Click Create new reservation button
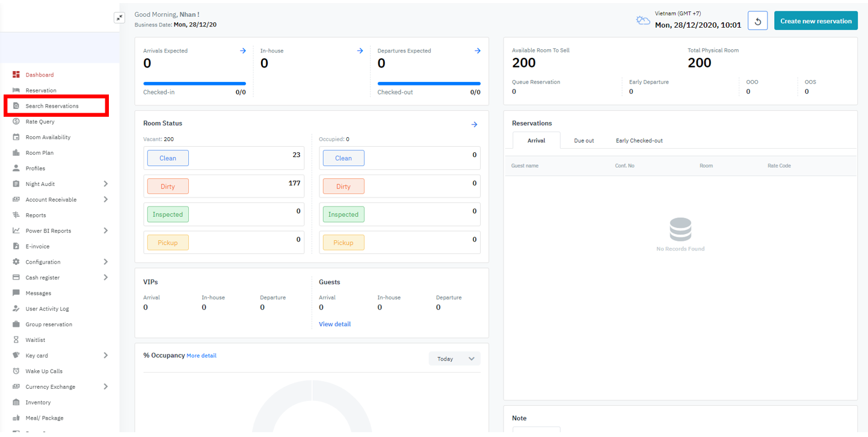Viewport: 868px width, 437px height. [816, 21]
